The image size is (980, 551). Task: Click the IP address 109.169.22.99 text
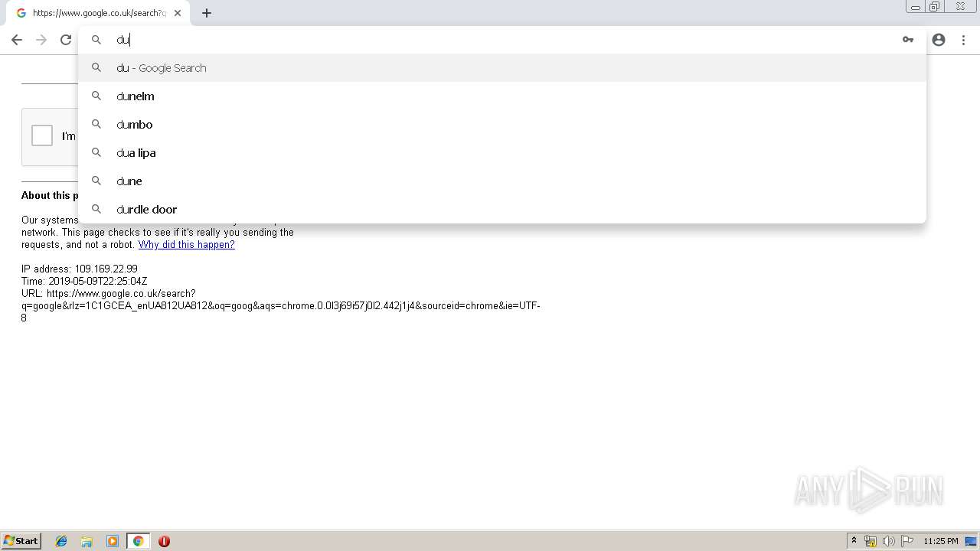point(80,269)
